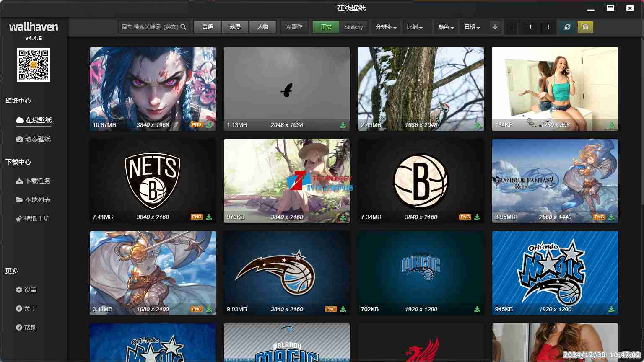
Task: Download the blue-haired girl wallpaper
Action: [209, 125]
